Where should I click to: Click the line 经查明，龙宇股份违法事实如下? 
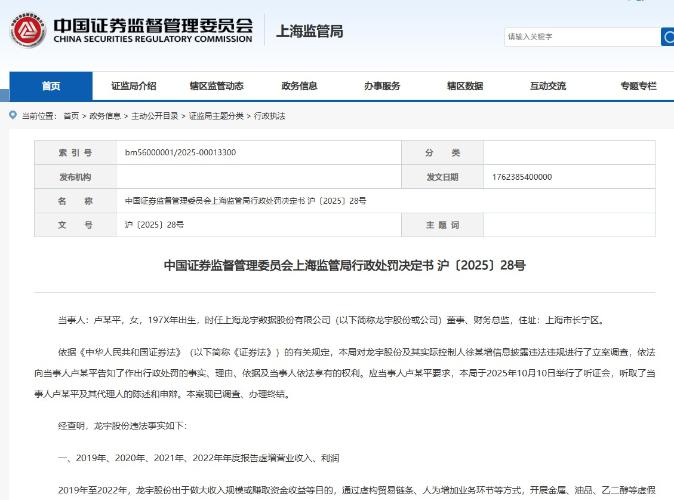click(x=123, y=426)
